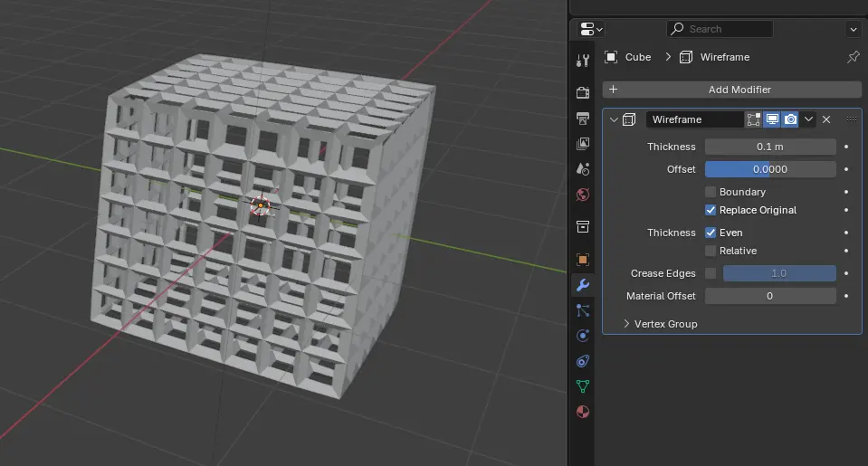Open the View Layer properties tab

click(x=582, y=143)
